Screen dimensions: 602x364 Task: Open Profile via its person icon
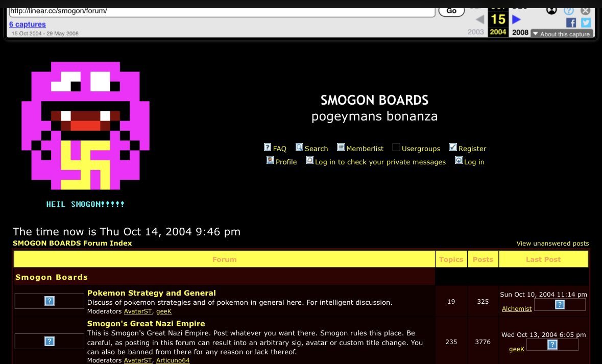[x=270, y=160]
